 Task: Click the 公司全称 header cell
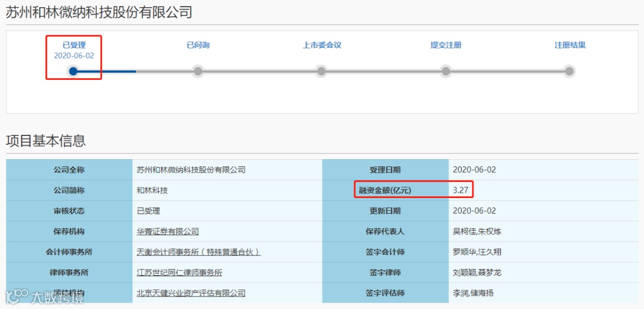pos(69,169)
